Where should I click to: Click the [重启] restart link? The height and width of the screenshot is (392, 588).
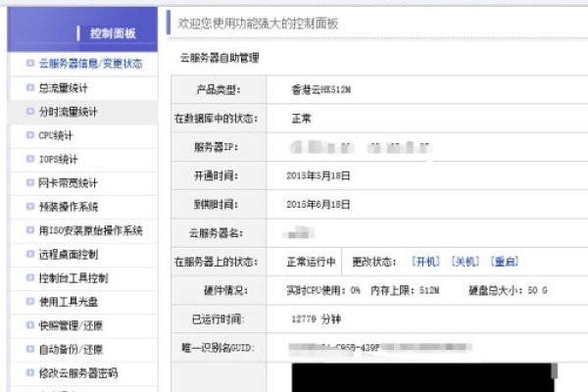point(505,261)
